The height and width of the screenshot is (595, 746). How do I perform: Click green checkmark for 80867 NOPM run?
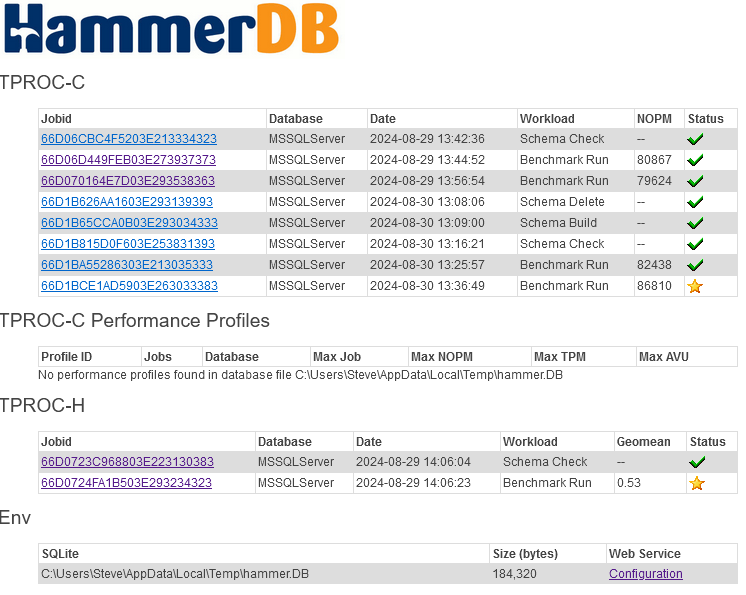(695, 160)
